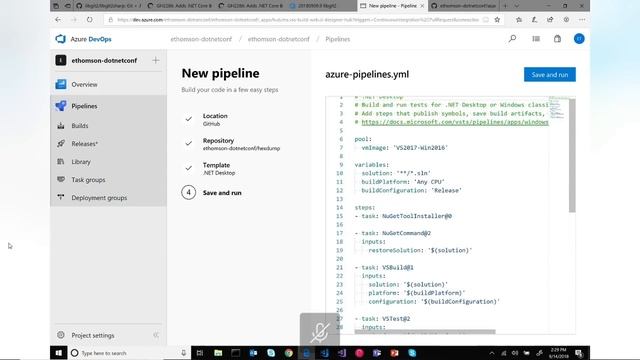Screen dimensions: 640x360
Task: Click the favorite star in address bar
Action: [497, 20]
